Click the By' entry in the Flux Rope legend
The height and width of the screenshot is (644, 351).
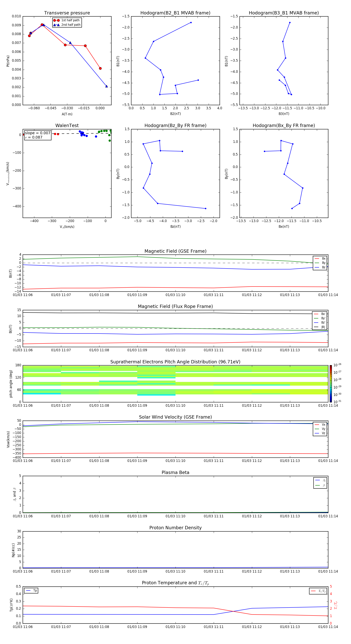[x=320, y=318]
